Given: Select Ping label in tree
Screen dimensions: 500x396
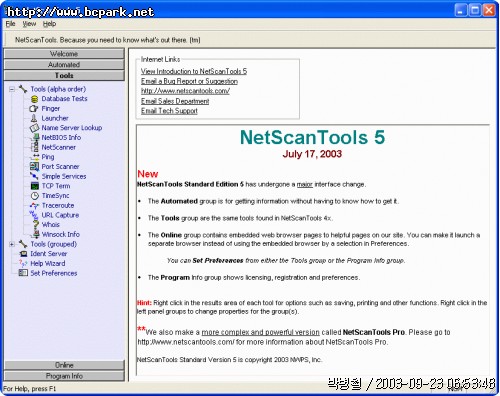Looking at the screenshot, I should click(x=48, y=157).
